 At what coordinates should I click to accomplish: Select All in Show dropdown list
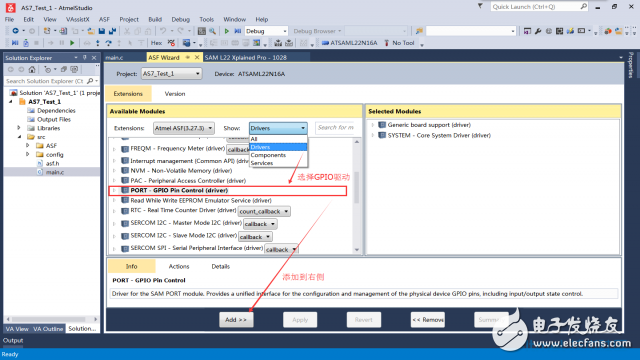[x=278, y=139]
